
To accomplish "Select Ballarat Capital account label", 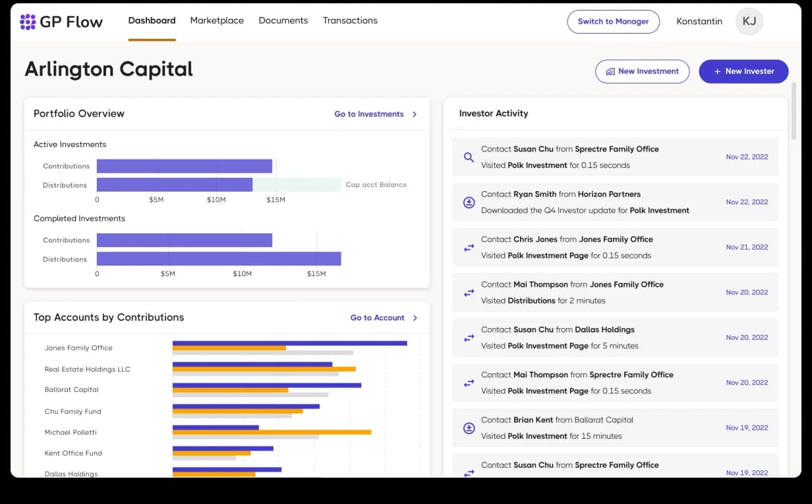I will 71,389.
